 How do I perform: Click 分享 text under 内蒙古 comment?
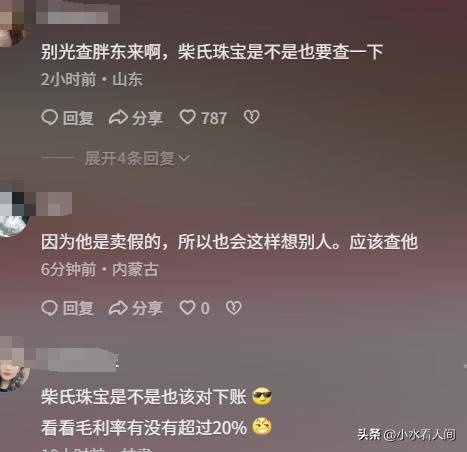tap(147, 308)
